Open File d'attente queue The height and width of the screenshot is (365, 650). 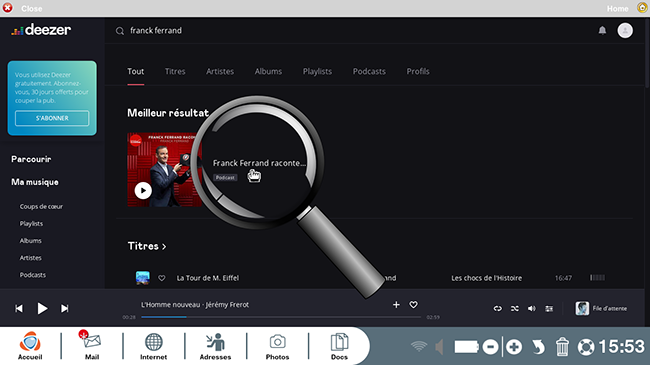601,308
